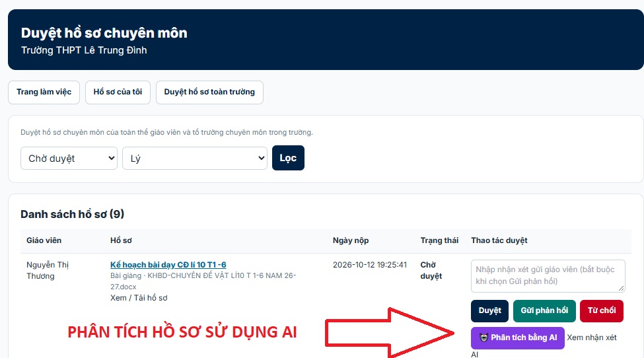Click the robot icon on AI analysis button
The image size is (644, 358).
(x=483, y=338)
